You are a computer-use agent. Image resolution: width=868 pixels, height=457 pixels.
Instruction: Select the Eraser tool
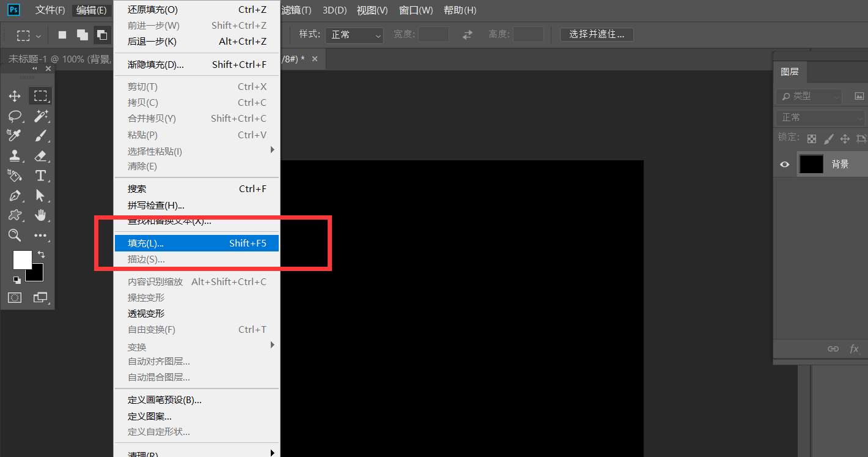pos(40,156)
